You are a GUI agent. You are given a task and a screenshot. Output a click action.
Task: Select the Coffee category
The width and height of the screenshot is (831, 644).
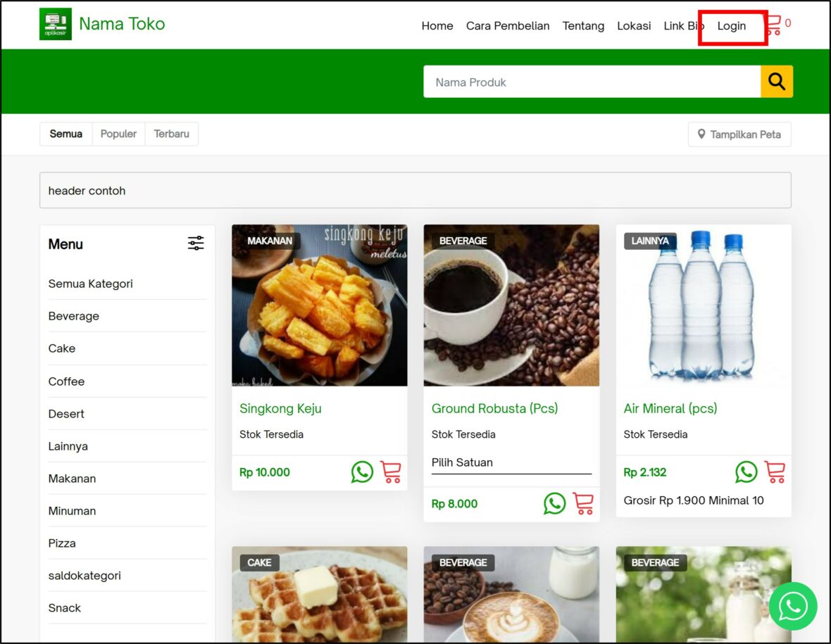pos(66,381)
